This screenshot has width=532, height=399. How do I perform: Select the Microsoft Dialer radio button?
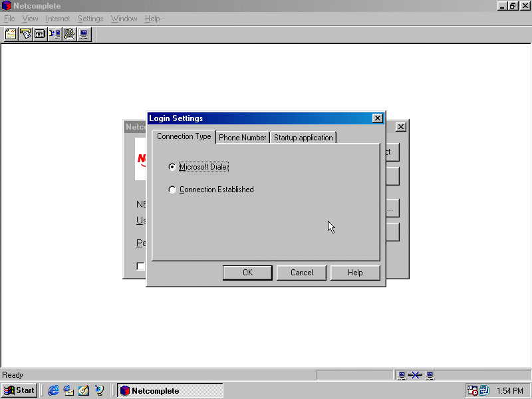[173, 167]
